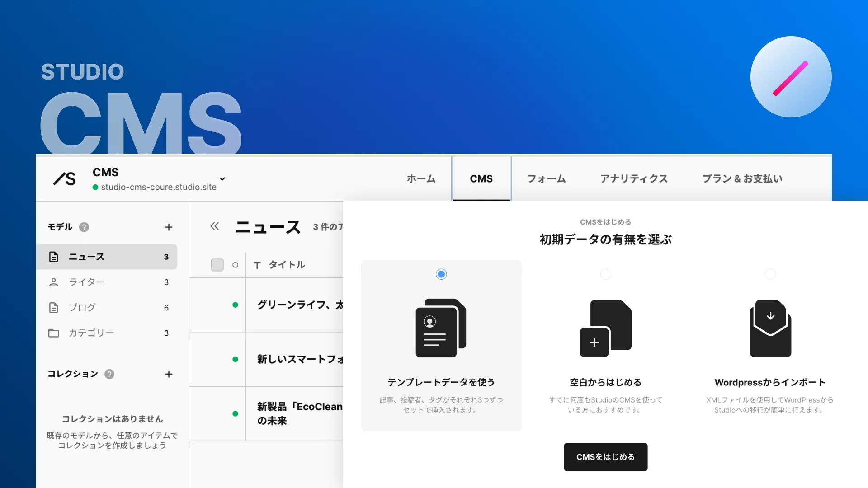
Task: Collapse the sidebar with double chevron
Action: [x=215, y=226]
